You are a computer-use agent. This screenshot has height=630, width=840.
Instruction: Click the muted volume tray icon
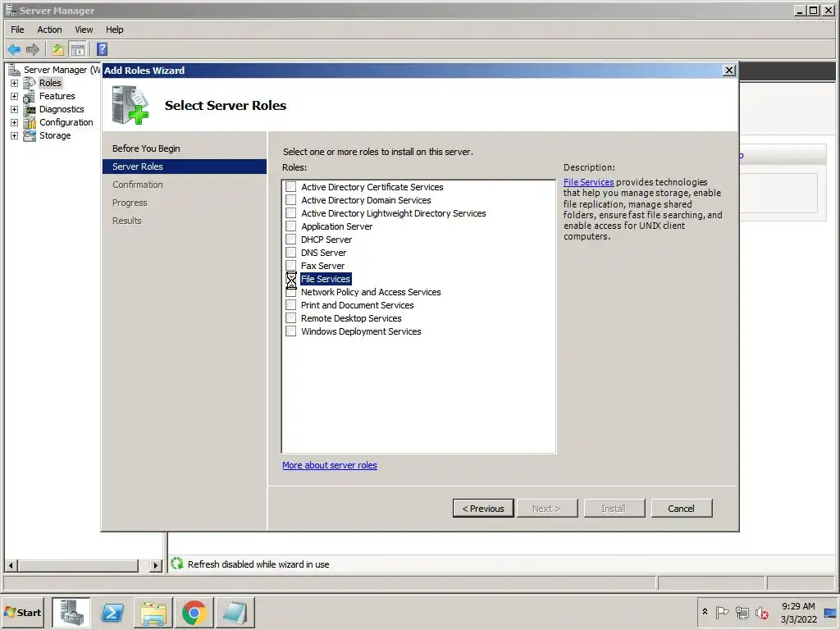pos(762,612)
